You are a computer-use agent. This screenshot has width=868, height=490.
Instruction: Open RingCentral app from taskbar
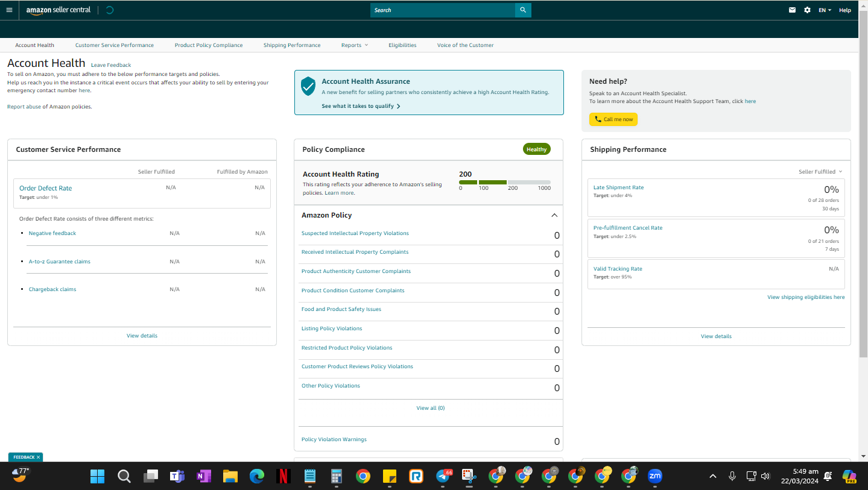[416, 476]
